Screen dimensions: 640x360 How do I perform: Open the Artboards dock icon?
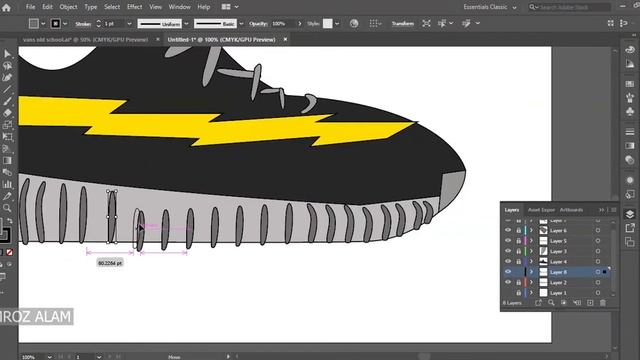629,242
